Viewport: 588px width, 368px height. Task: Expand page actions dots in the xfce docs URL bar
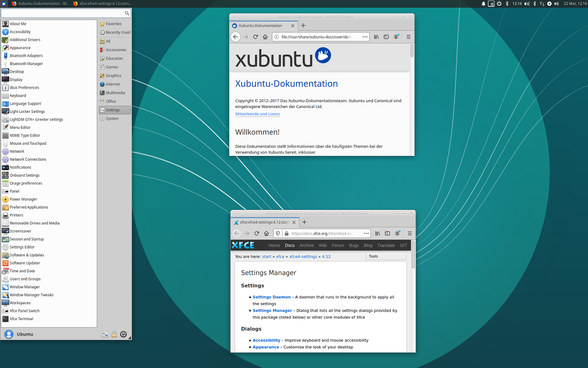point(366,233)
